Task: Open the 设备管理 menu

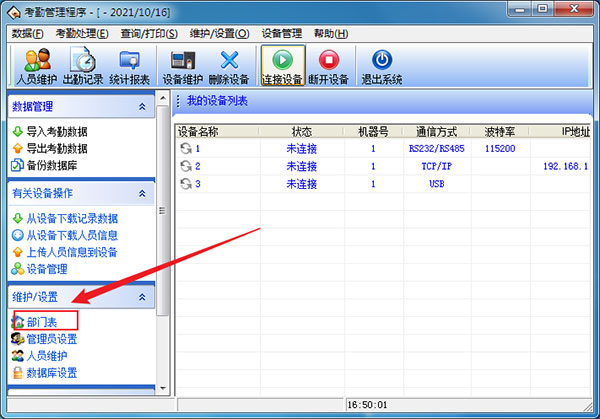Action: point(282,34)
